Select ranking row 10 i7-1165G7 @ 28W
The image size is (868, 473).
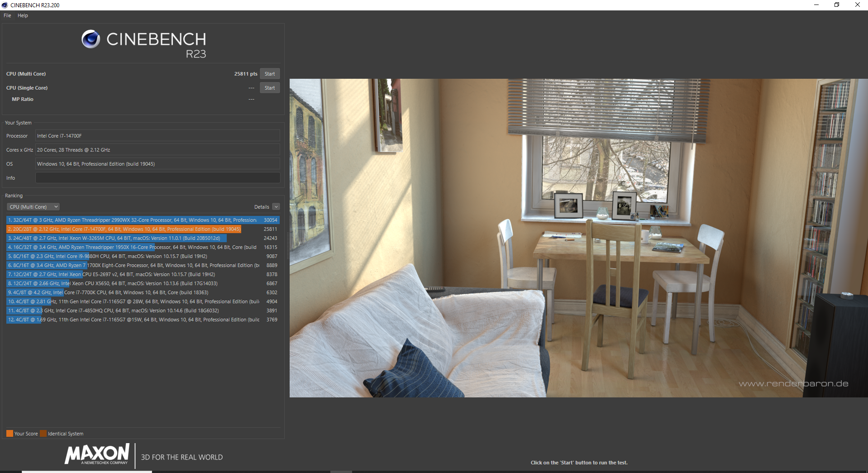(143, 301)
